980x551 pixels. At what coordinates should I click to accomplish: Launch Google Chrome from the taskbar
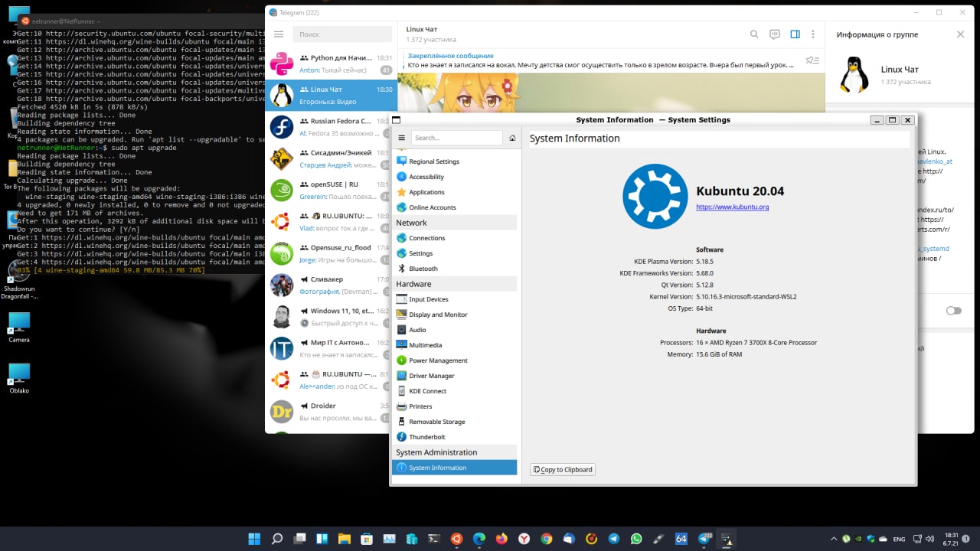[x=546, y=539]
